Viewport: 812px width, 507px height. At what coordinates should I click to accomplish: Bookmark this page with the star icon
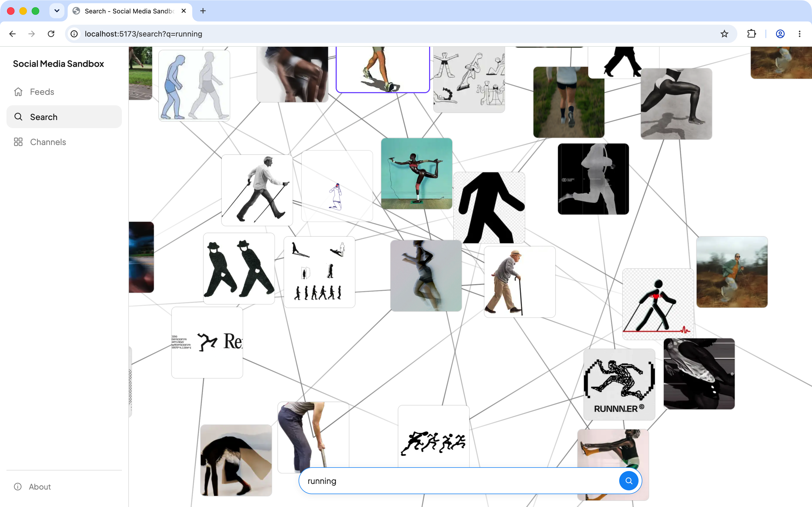pyautogui.click(x=724, y=34)
